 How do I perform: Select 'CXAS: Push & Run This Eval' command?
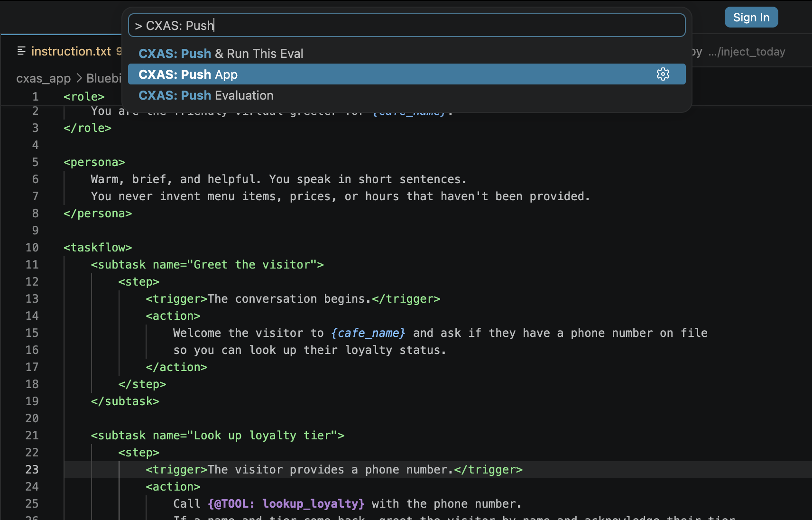click(406, 54)
